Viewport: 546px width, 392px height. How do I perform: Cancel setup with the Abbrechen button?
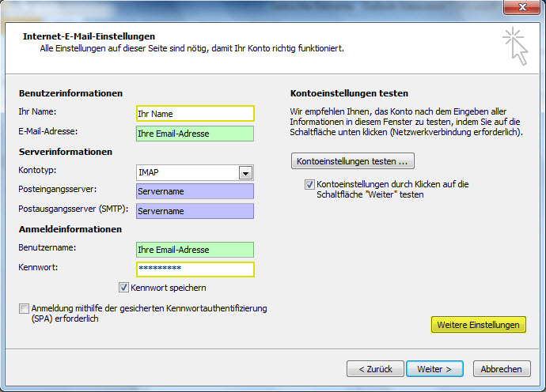click(501, 369)
